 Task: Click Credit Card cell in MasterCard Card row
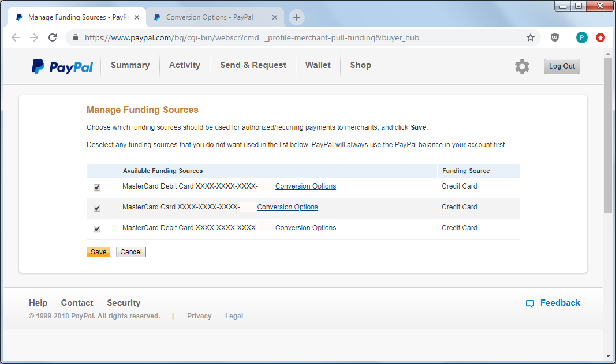[459, 207]
